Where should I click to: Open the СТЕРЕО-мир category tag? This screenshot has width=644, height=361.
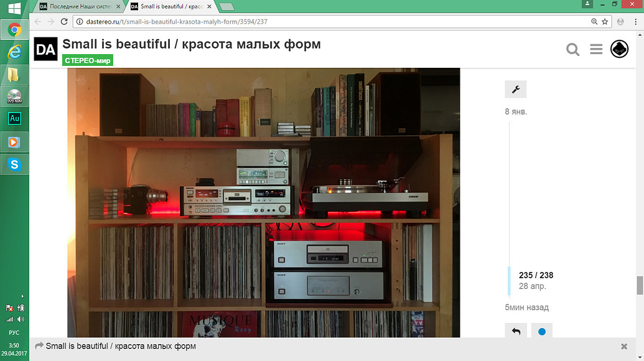pos(88,60)
